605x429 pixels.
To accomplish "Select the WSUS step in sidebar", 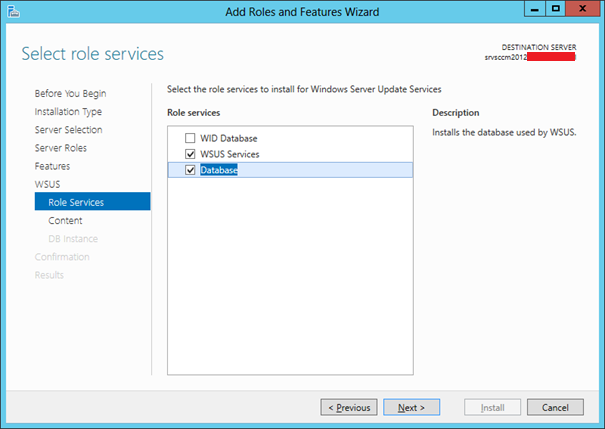I will tap(47, 184).
